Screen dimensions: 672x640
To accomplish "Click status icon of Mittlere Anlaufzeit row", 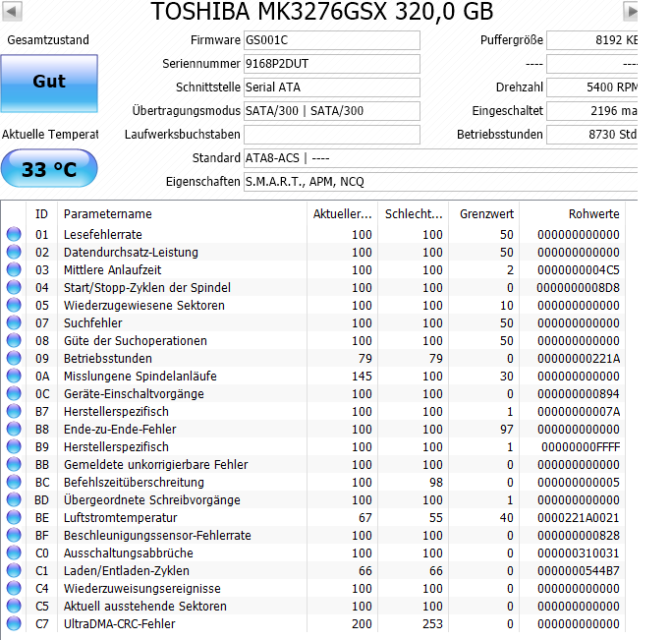I will click(14, 269).
